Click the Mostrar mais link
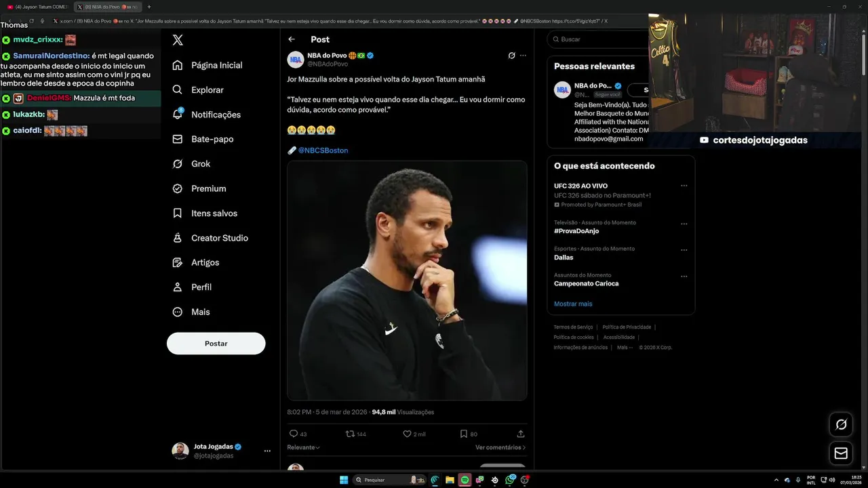This screenshot has width=868, height=488. [x=573, y=304]
